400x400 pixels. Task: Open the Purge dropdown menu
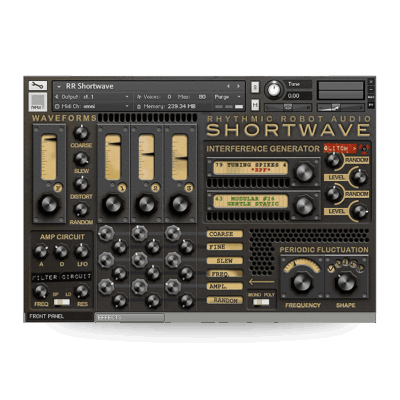click(227, 97)
